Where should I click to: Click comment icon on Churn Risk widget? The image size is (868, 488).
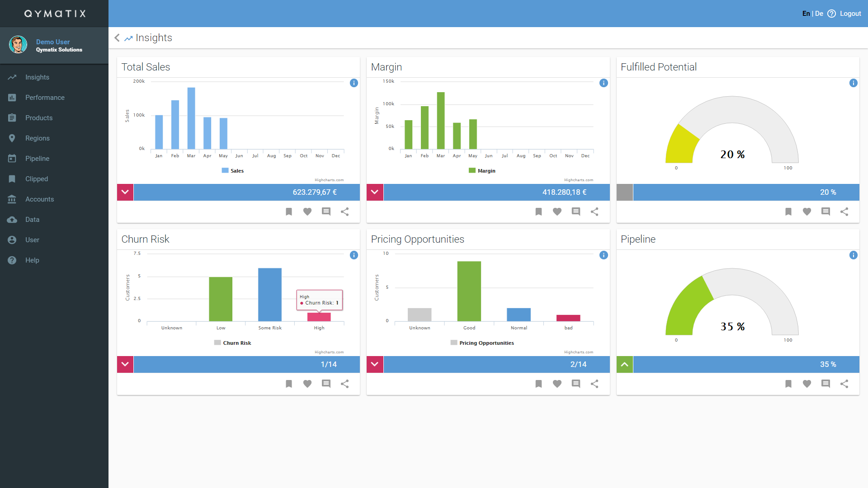pos(325,383)
